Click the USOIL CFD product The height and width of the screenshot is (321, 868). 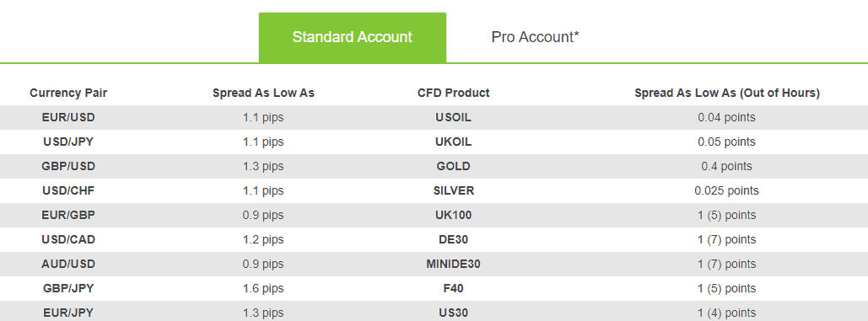[x=453, y=118]
